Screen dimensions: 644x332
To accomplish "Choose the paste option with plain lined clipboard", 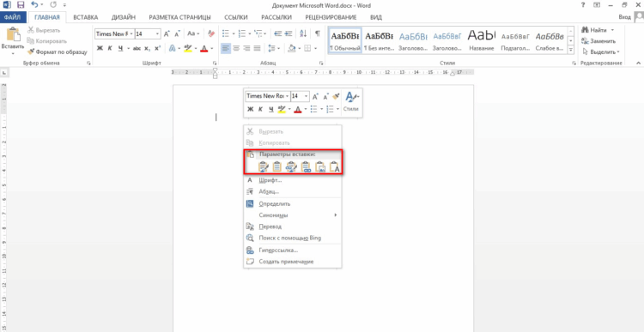I will point(277,166).
